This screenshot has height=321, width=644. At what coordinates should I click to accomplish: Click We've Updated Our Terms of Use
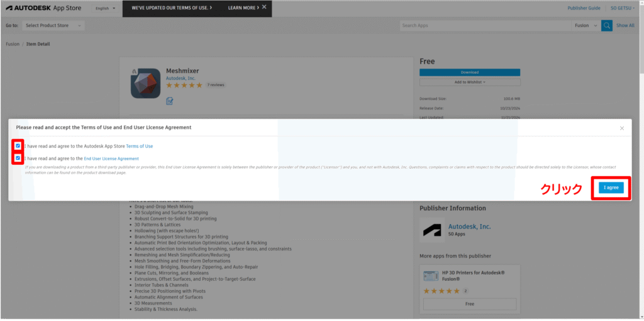click(x=172, y=8)
